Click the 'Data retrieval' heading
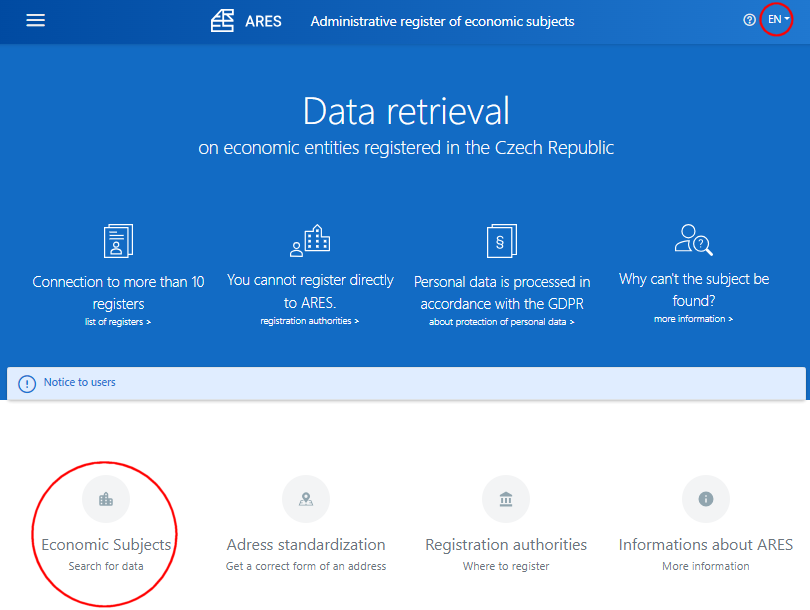 tap(406, 111)
